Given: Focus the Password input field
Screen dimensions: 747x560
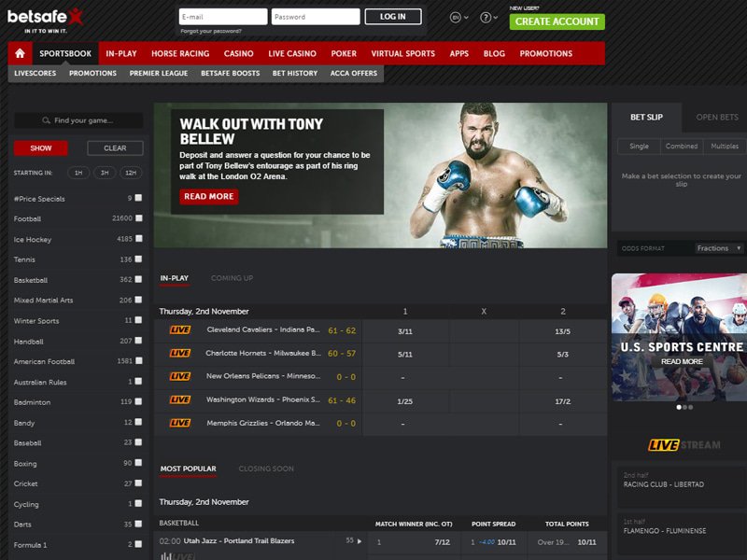Looking at the screenshot, I should tap(316, 17).
